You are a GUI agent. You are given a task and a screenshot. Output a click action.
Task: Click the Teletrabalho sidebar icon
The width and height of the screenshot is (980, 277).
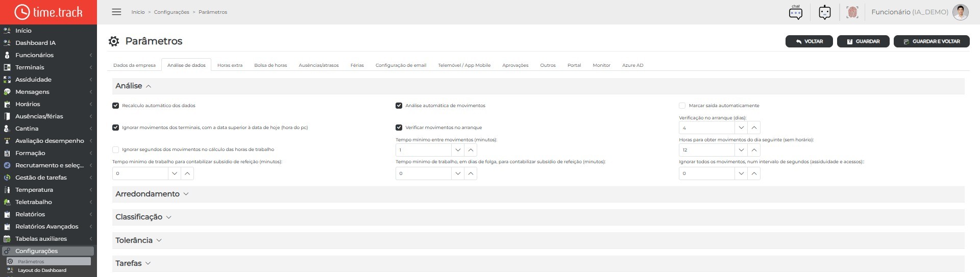(7, 202)
